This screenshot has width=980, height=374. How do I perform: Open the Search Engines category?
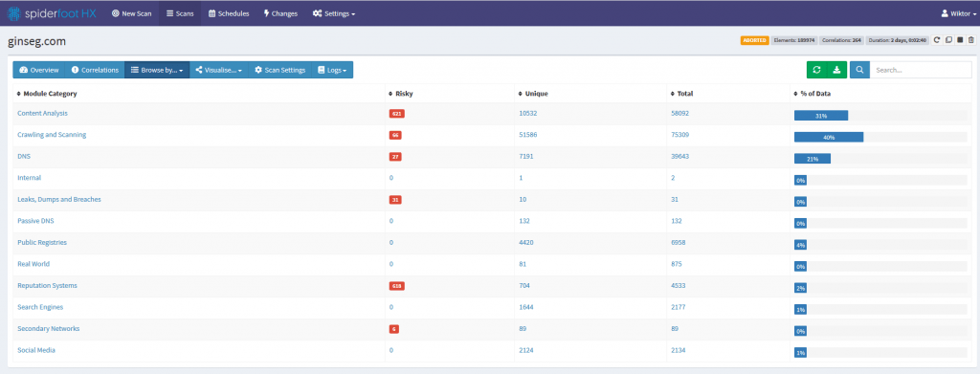click(40, 307)
